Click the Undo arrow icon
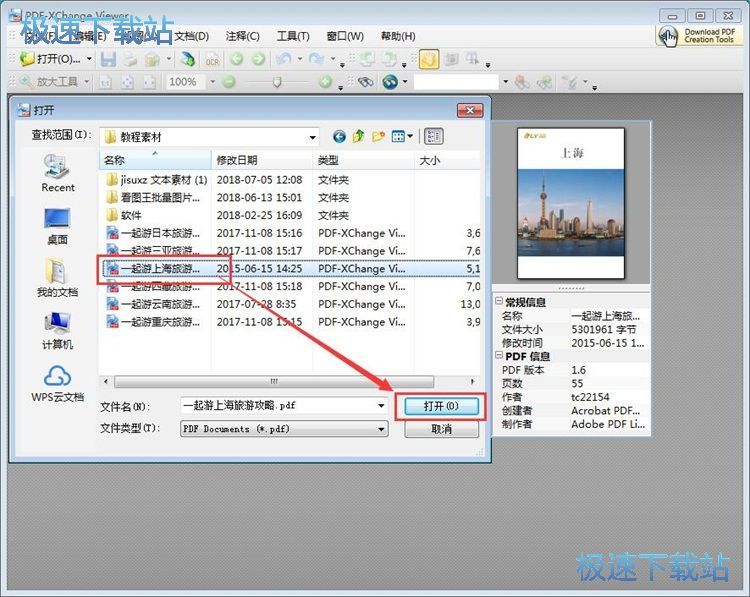The width and height of the screenshot is (750, 597). tap(284, 59)
